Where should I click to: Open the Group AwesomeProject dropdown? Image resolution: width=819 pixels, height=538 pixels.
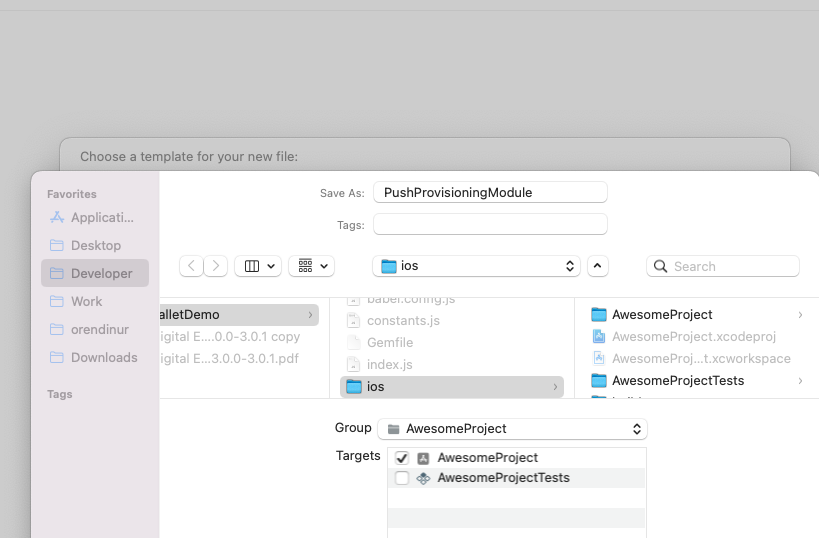[x=512, y=429]
